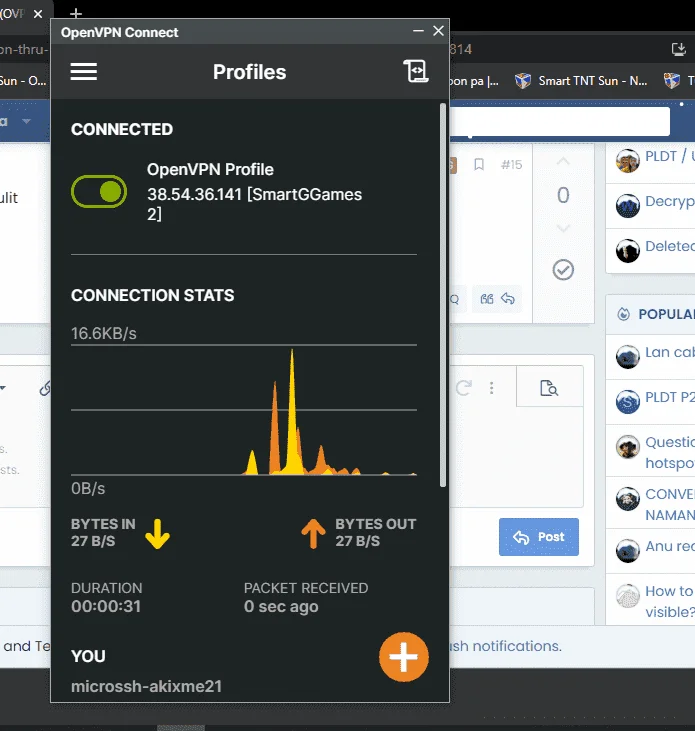Click the reply arrow icon on post
695x731 pixels.
click(x=508, y=298)
